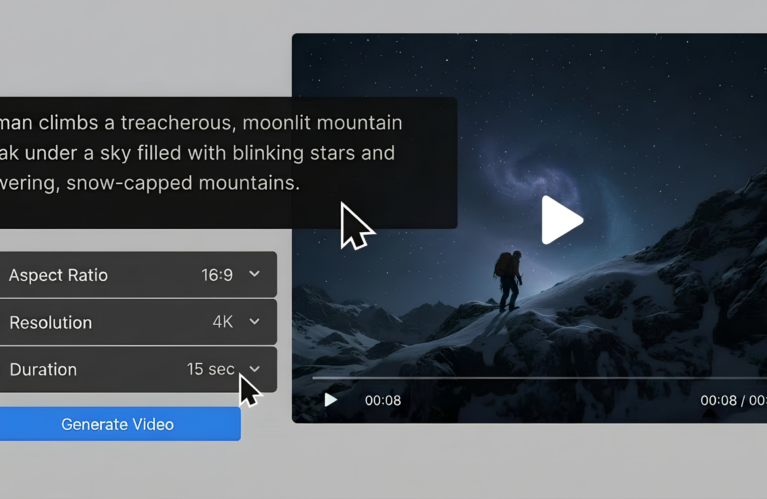Viewport: 767px width, 499px height.
Task: Click the video progress bar
Action: (540, 378)
